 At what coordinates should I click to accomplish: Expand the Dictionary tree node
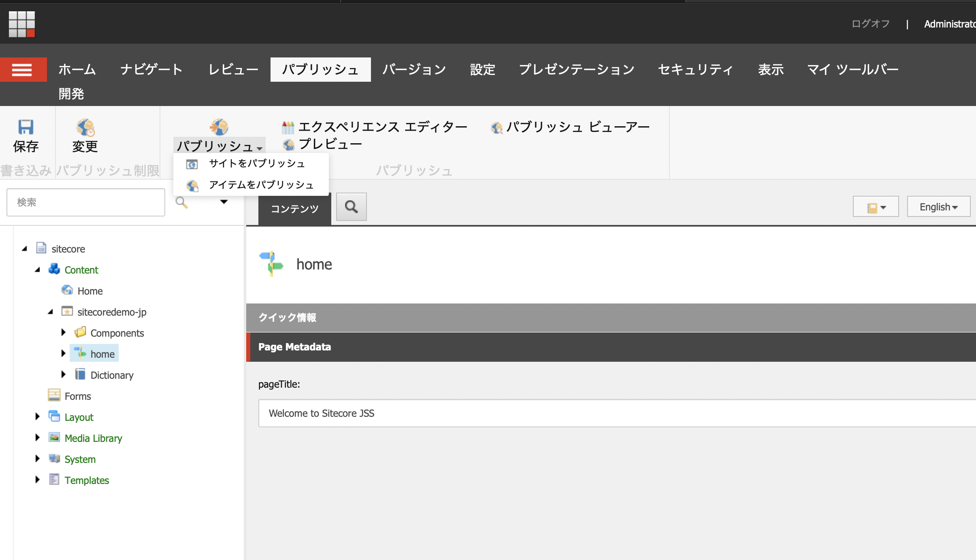pyautogui.click(x=63, y=375)
